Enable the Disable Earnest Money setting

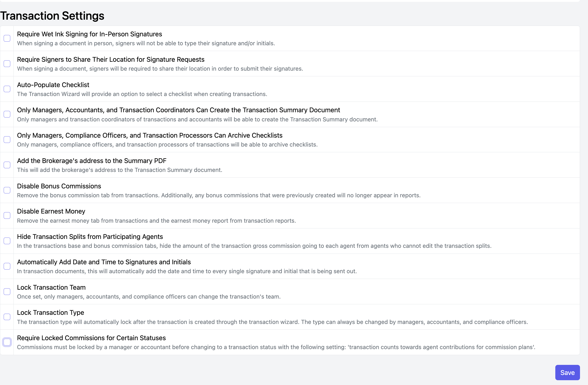pos(7,216)
